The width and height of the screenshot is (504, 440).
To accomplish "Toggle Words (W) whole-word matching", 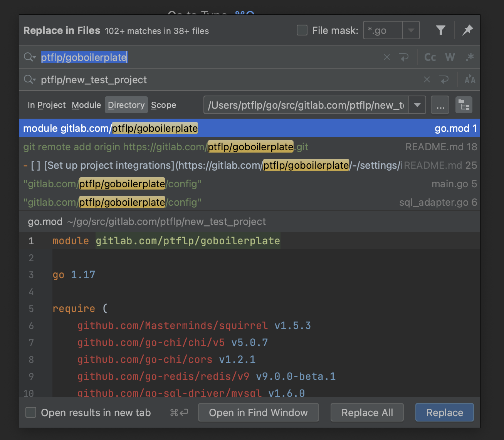I will (450, 57).
